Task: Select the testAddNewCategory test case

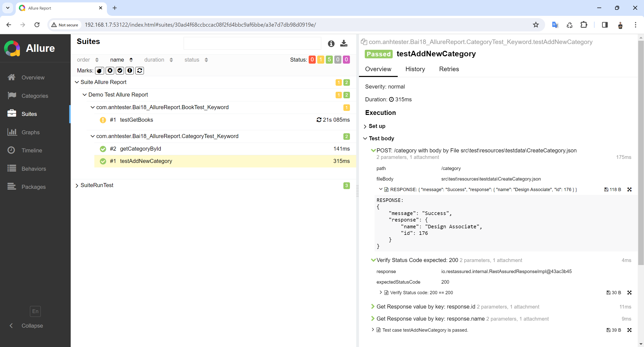Action: (x=225, y=161)
